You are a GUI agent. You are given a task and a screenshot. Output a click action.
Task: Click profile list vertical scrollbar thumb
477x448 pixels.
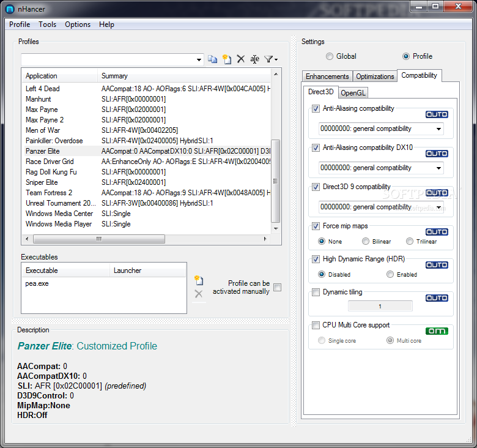click(275, 181)
